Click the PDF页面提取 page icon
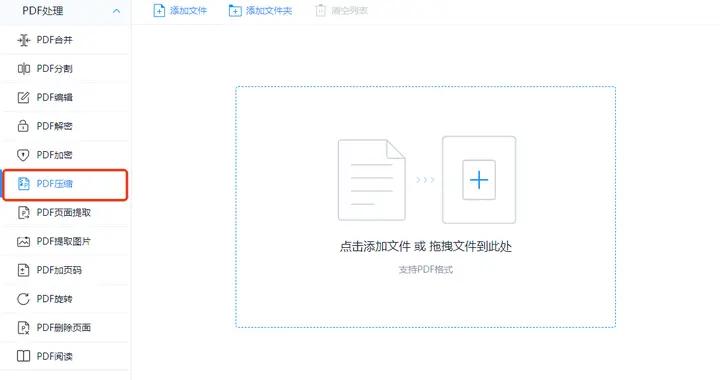Image resolution: width=720 pixels, height=380 pixels. point(23,213)
